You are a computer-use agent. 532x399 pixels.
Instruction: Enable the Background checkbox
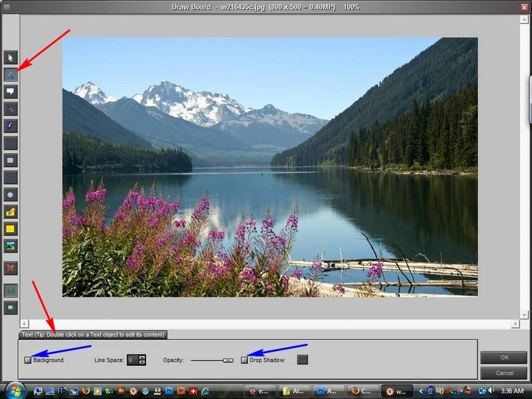pyautogui.click(x=28, y=360)
